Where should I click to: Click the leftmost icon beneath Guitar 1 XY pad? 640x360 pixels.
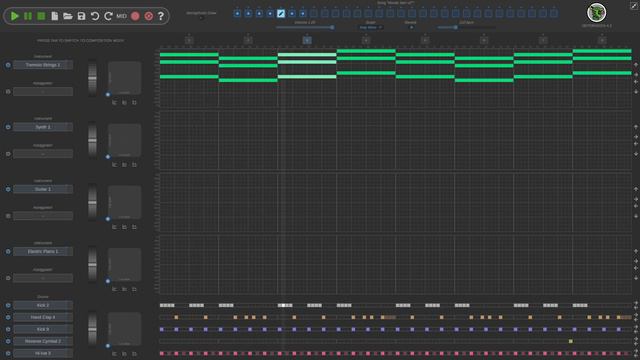(x=114, y=227)
